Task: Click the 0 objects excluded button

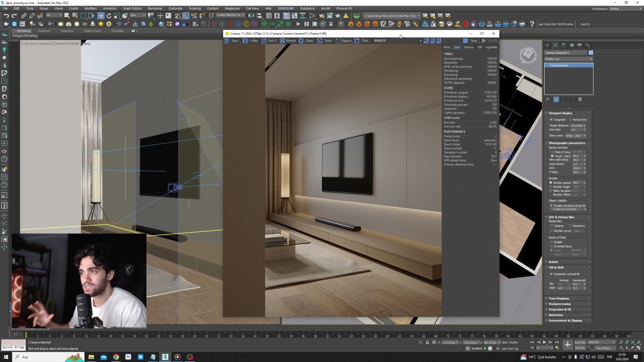Action: 566,209
